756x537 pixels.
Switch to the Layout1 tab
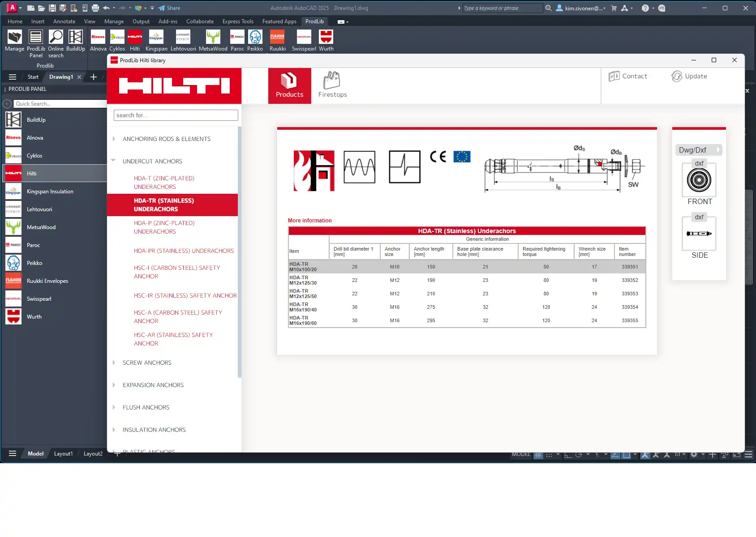pyautogui.click(x=63, y=454)
